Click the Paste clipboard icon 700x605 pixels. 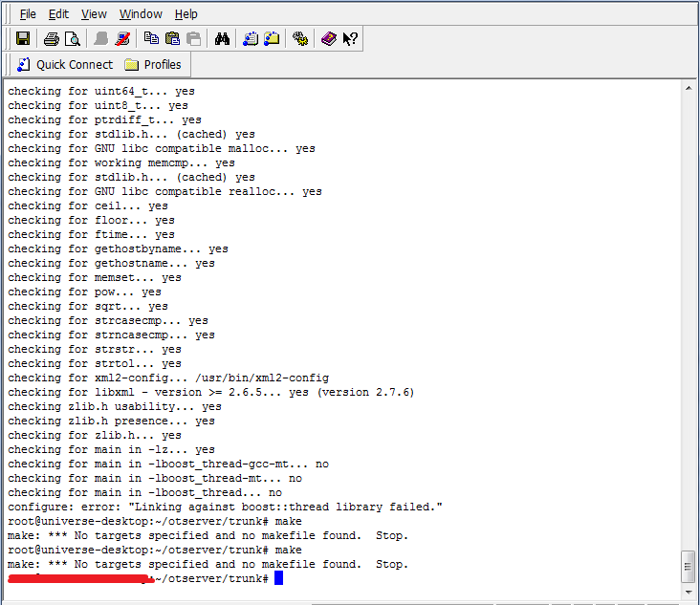[x=172, y=39]
